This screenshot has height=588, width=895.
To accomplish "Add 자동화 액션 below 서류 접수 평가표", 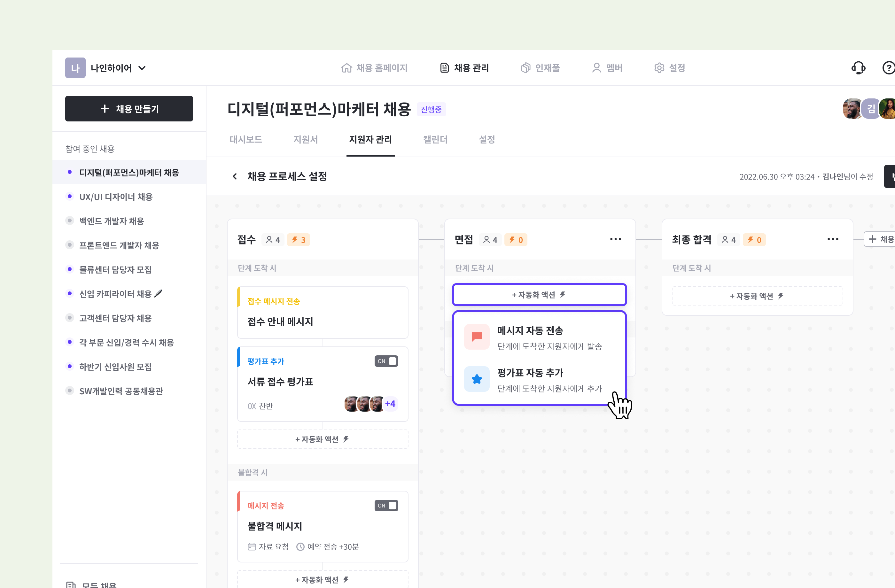I will (323, 439).
